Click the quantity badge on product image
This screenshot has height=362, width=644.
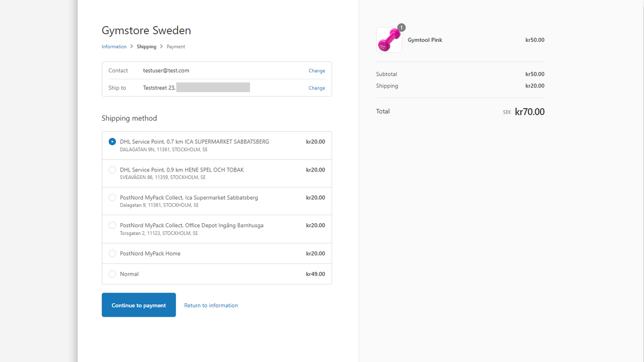pyautogui.click(x=401, y=28)
